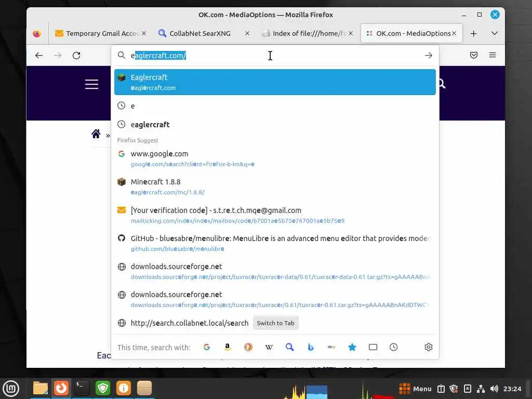Open the green shield app in the panel
Viewport: 532px width, 399px height.
(103, 388)
